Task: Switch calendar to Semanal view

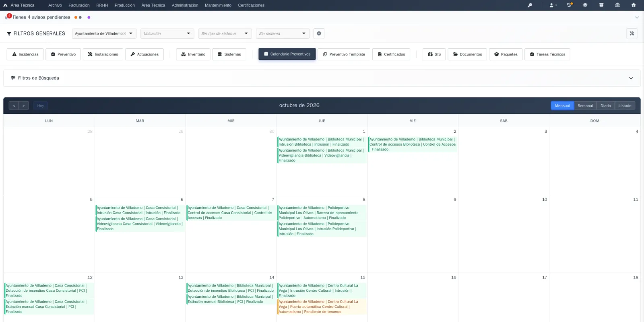Action: click(x=585, y=106)
